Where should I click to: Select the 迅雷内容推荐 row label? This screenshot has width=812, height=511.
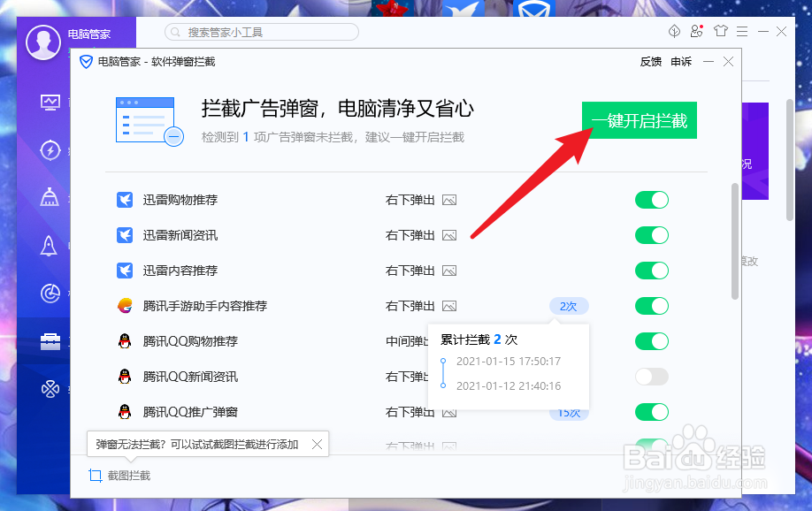pos(180,271)
